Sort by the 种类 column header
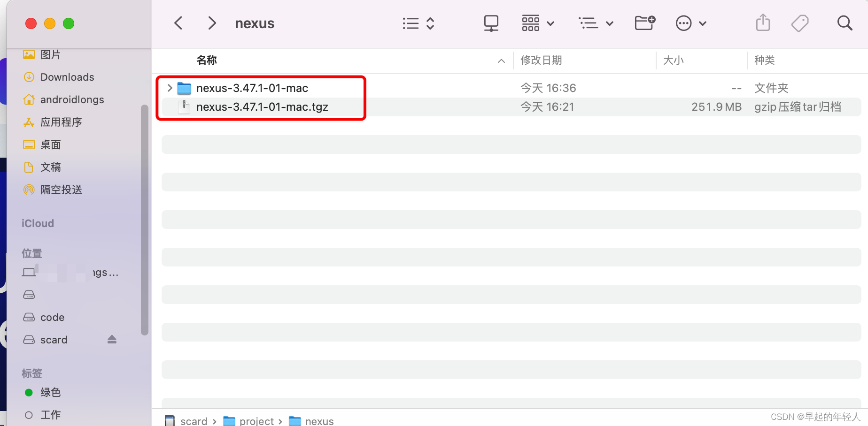The height and width of the screenshot is (426, 868). 765,60
